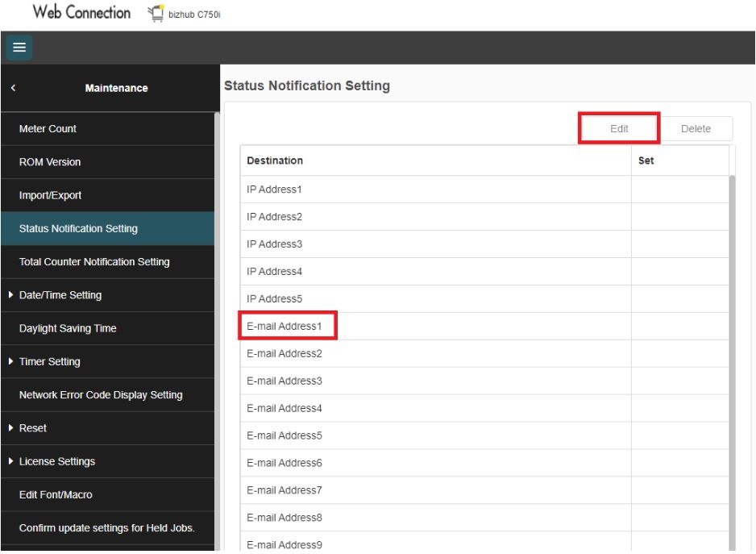Image resolution: width=756 pixels, height=554 pixels.
Task: Click the Delete button
Action: (x=696, y=128)
